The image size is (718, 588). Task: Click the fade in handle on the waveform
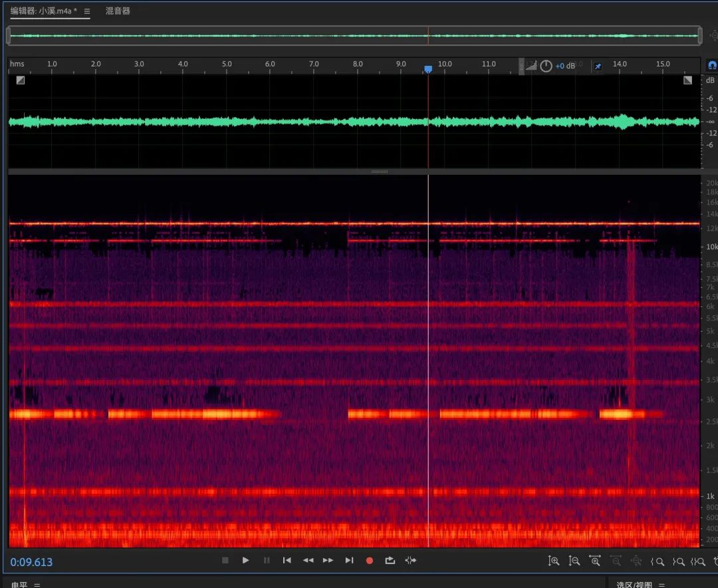coord(21,80)
